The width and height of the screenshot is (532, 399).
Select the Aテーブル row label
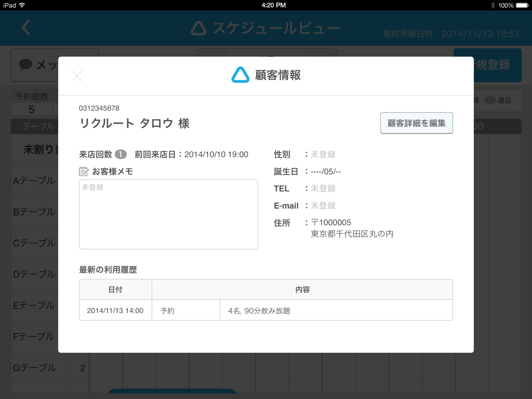click(x=34, y=181)
